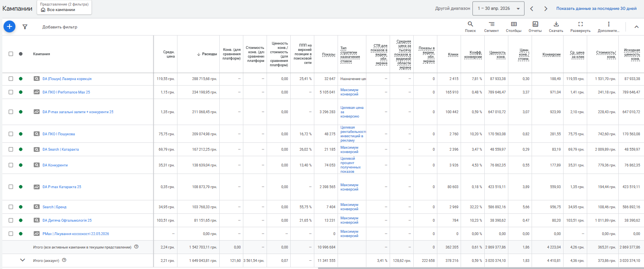Collapse the toolbar with the up chevron

[637, 27]
